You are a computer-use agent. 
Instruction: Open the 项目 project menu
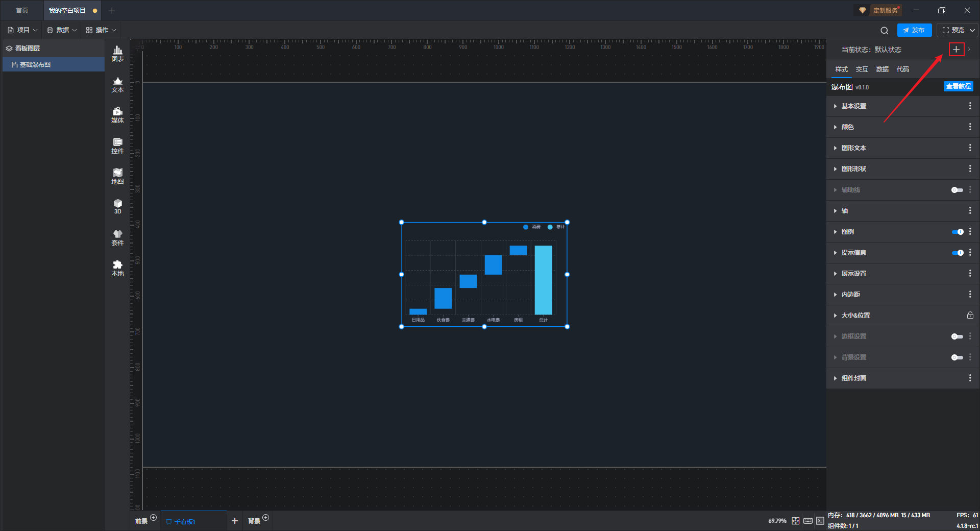(x=22, y=30)
